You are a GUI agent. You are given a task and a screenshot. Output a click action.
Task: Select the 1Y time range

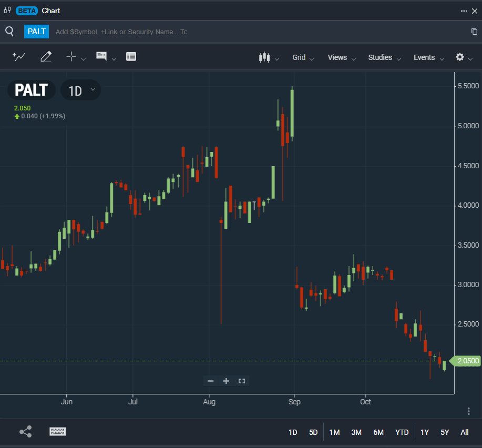(425, 432)
